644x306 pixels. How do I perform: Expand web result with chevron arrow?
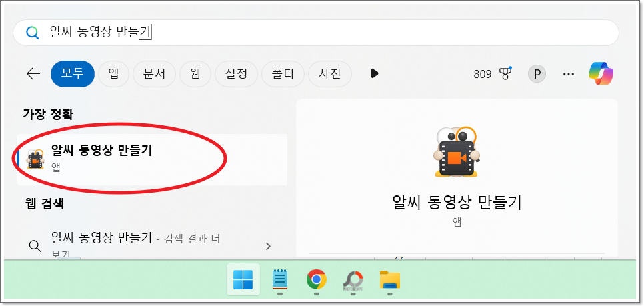(x=268, y=246)
